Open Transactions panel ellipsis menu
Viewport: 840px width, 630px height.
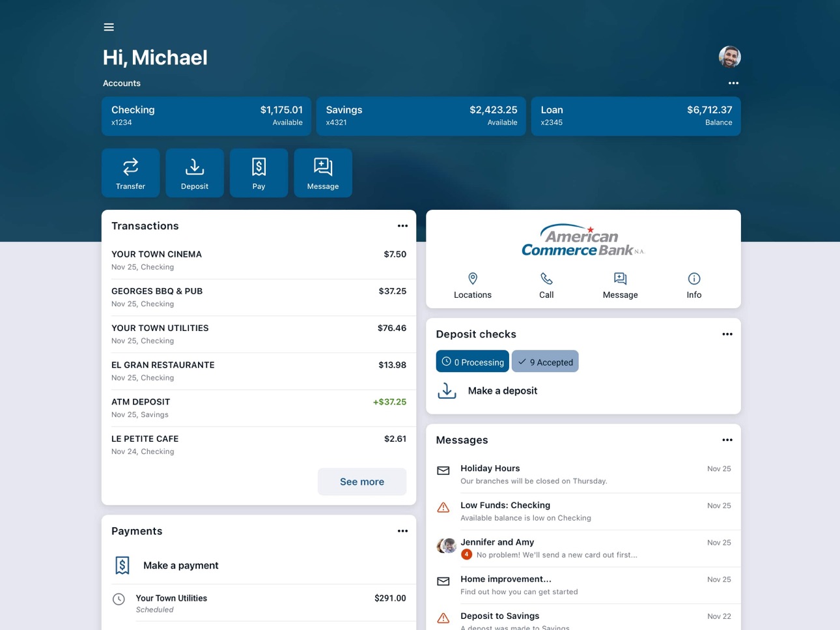(402, 226)
